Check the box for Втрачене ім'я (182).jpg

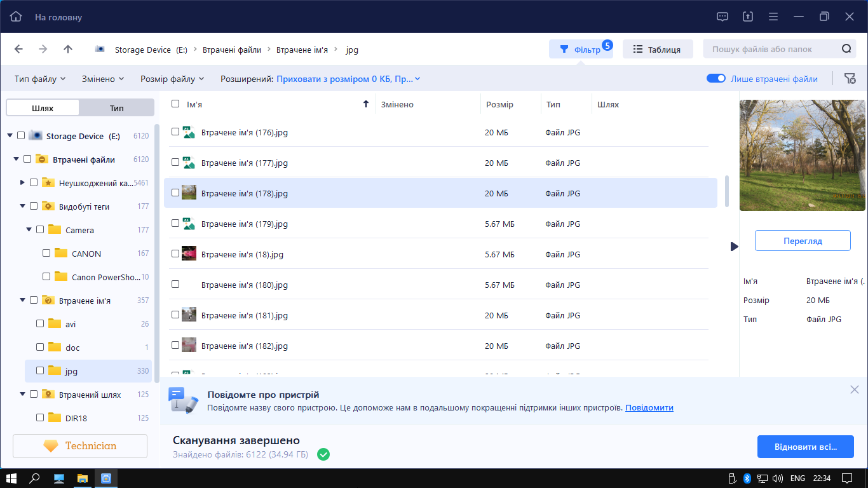point(175,345)
